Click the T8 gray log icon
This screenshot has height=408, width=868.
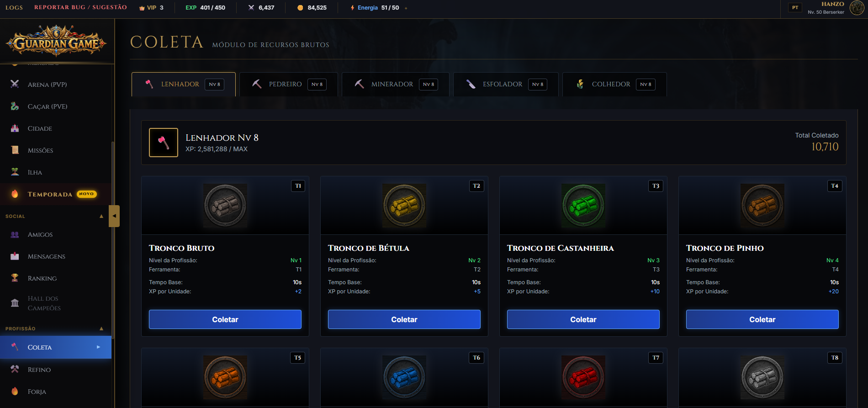pos(762,377)
